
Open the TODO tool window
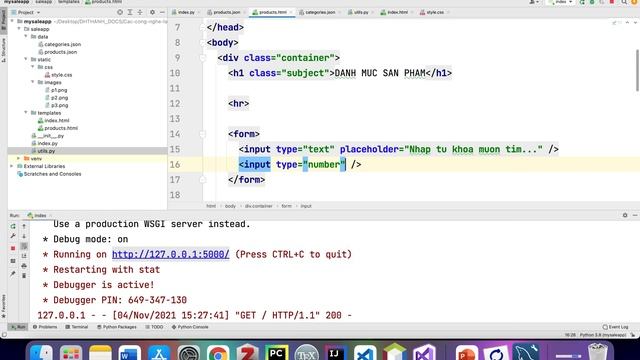(x=154, y=327)
